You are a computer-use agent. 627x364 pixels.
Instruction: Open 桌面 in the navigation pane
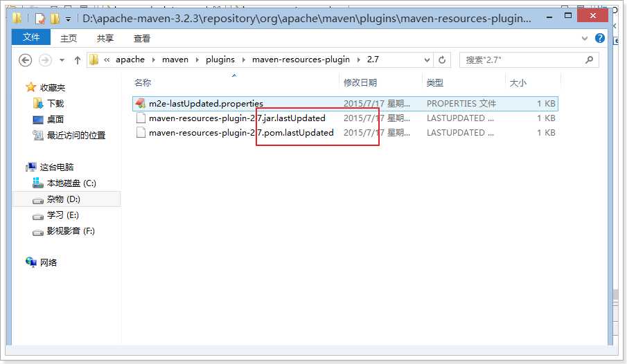[55, 120]
